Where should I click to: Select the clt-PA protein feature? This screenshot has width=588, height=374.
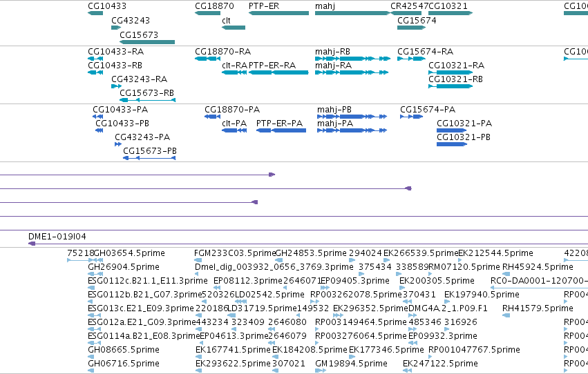tap(234, 130)
